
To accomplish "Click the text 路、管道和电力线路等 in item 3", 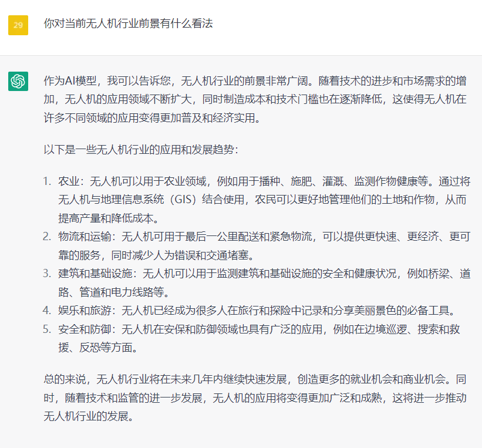I will [110, 292].
